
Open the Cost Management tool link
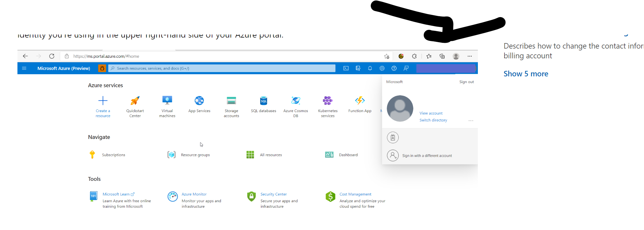[355, 194]
